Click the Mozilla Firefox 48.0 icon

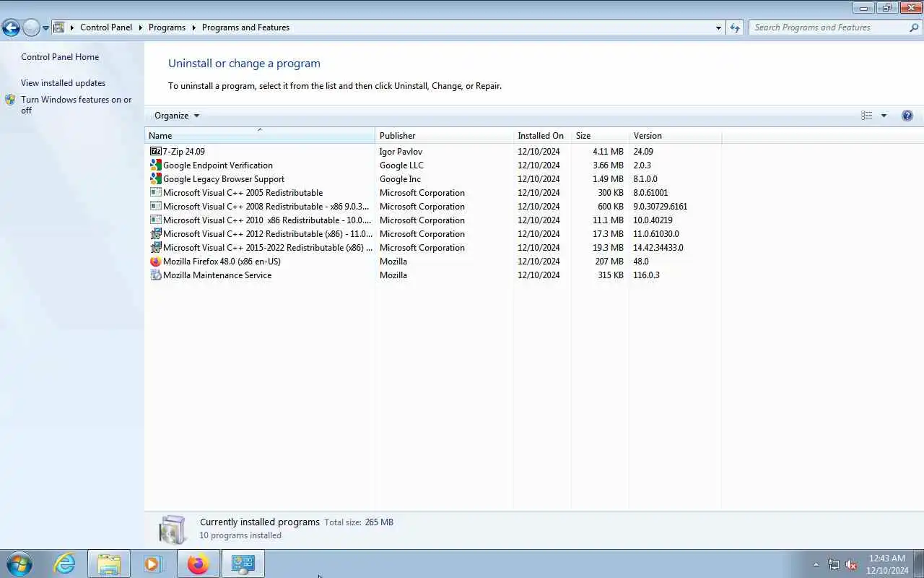[x=155, y=262]
